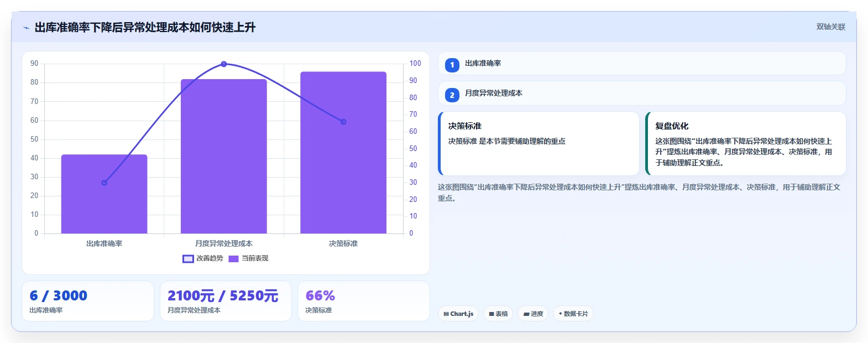
Task: Open the 月度异常处理成本 list item
Action: (x=642, y=93)
